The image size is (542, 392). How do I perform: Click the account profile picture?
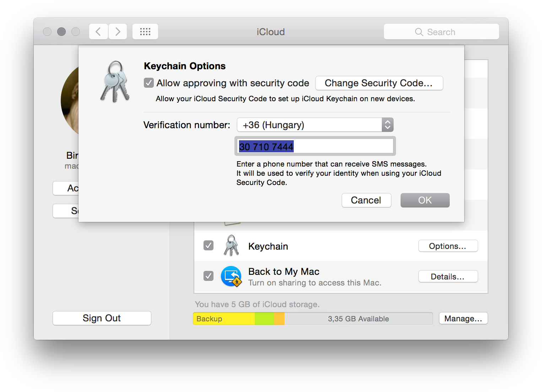(x=70, y=100)
